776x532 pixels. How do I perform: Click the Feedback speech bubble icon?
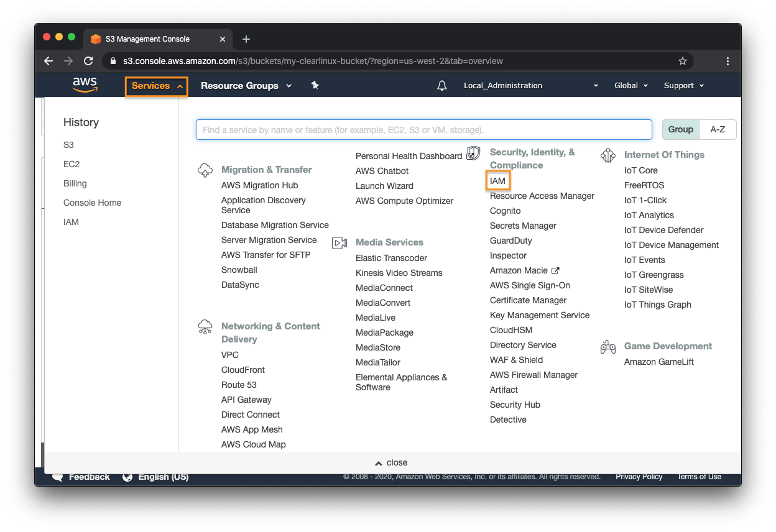(58, 477)
